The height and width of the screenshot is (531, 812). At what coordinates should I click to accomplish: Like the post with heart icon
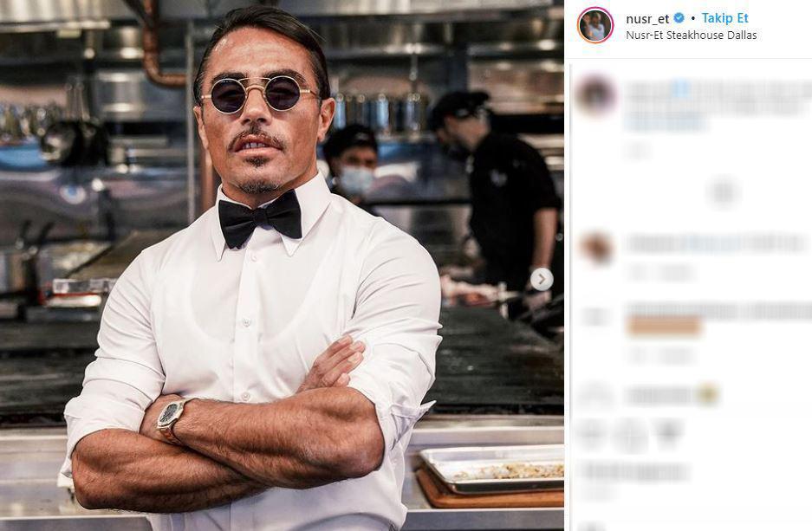tap(592, 433)
